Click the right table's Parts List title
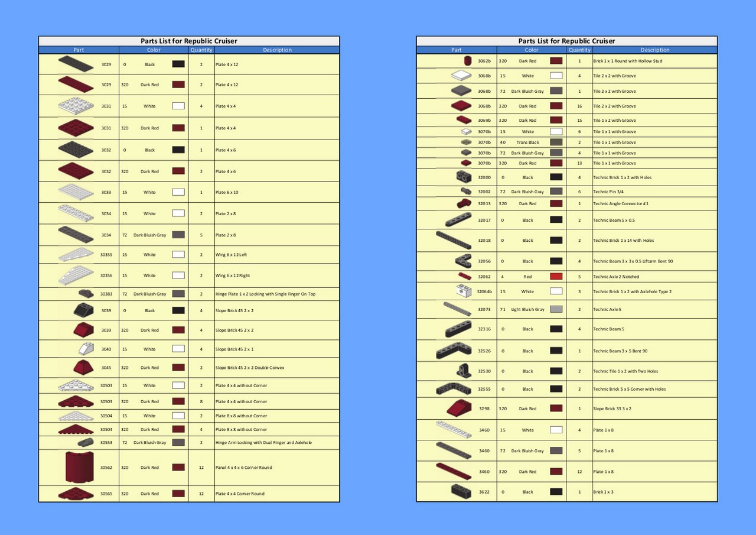The image size is (756, 535). tap(567, 41)
